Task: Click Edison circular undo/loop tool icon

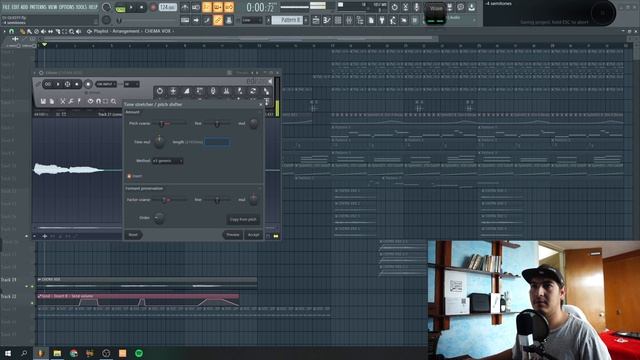Action: pyautogui.click(x=160, y=91)
